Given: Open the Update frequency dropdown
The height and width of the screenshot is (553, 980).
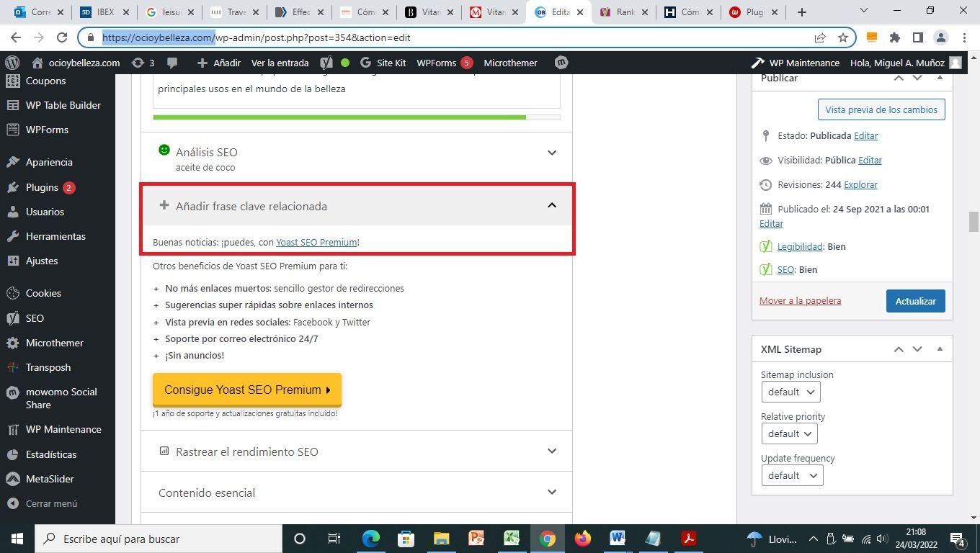Looking at the screenshot, I should coord(791,475).
